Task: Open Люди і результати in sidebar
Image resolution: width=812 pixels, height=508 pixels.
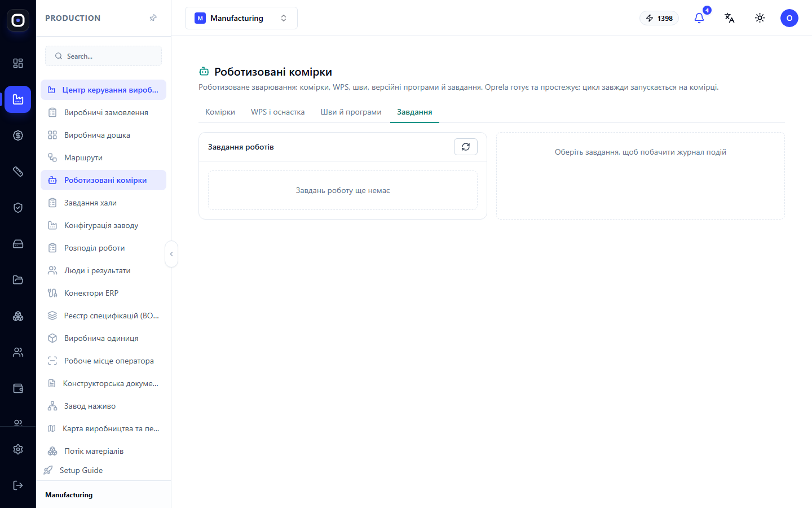Action: click(x=103, y=270)
